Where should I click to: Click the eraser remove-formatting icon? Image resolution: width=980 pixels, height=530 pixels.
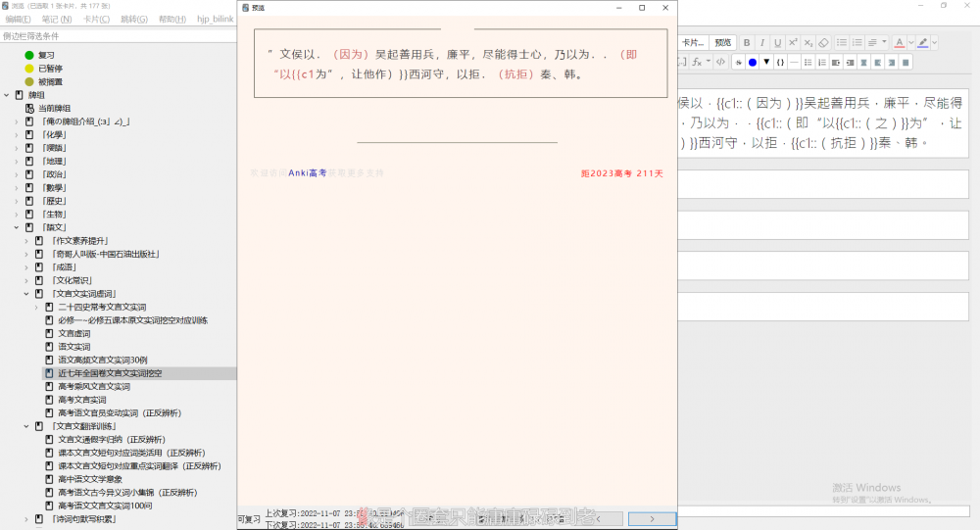point(824,43)
